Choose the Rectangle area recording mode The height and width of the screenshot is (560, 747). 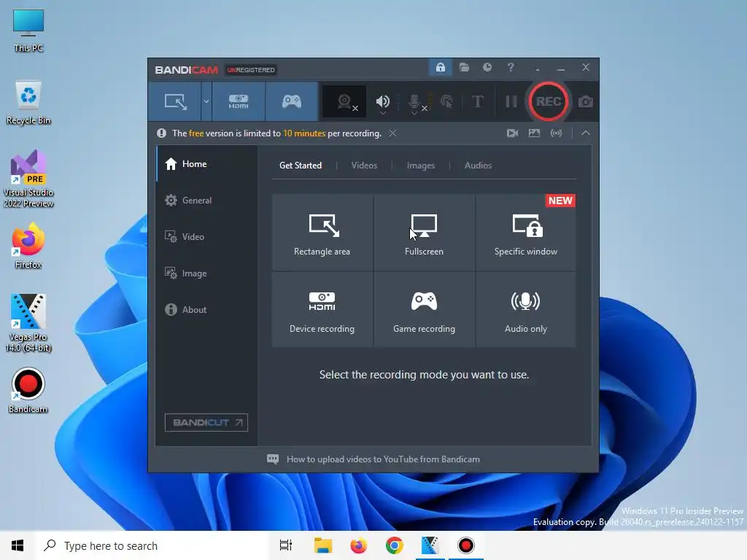tap(322, 233)
